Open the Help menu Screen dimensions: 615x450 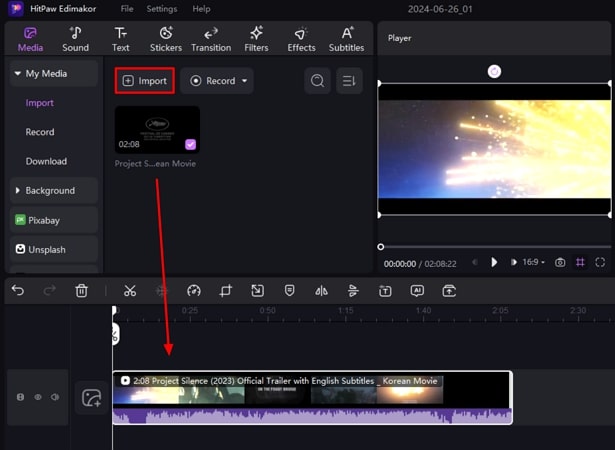click(x=201, y=9)
